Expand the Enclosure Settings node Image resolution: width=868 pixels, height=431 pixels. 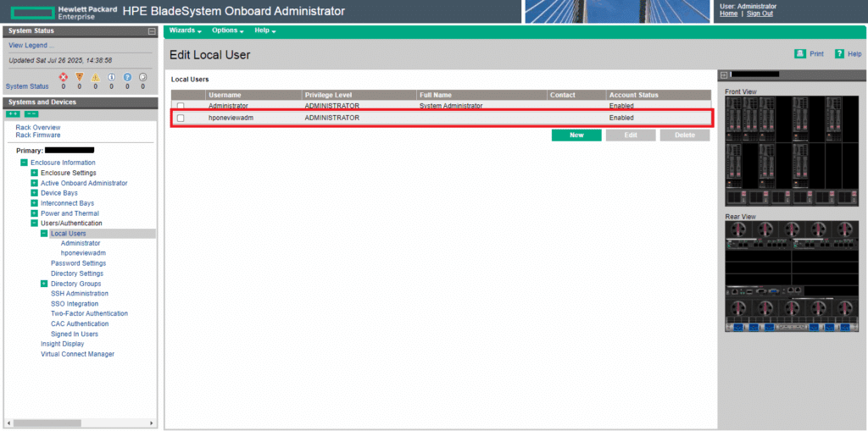(x=34, y=174)
